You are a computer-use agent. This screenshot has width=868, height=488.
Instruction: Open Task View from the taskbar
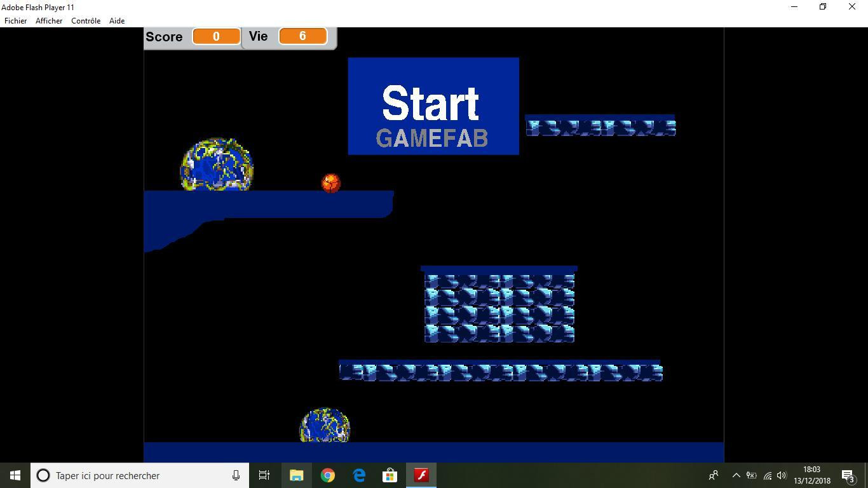pos(264,475)
